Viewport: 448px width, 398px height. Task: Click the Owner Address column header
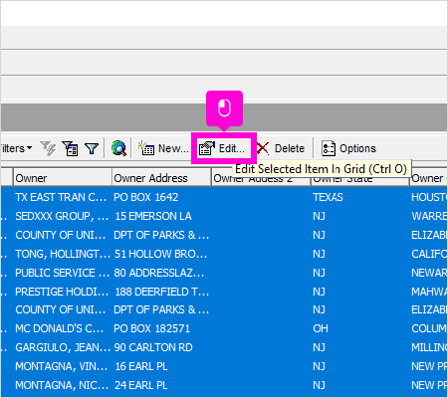click(161, 178)
